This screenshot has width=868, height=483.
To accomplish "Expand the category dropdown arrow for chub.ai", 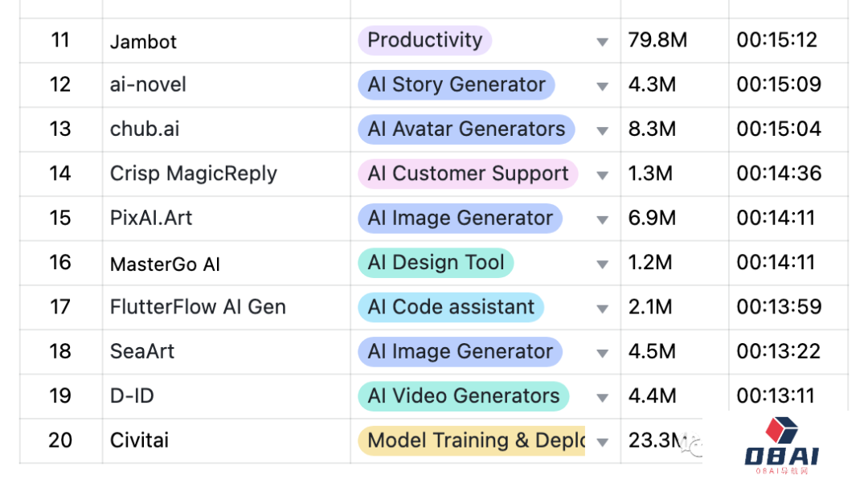I will coord(602,130).
